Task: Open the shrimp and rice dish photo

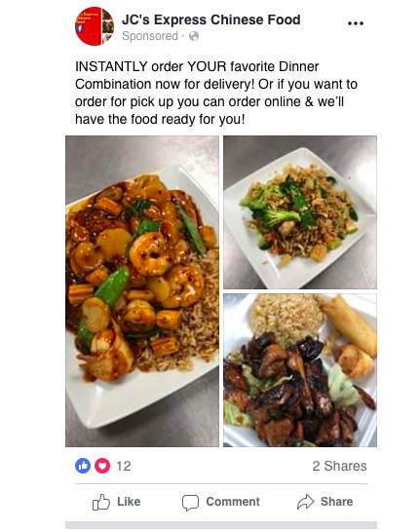Action: tap(142, 291)
